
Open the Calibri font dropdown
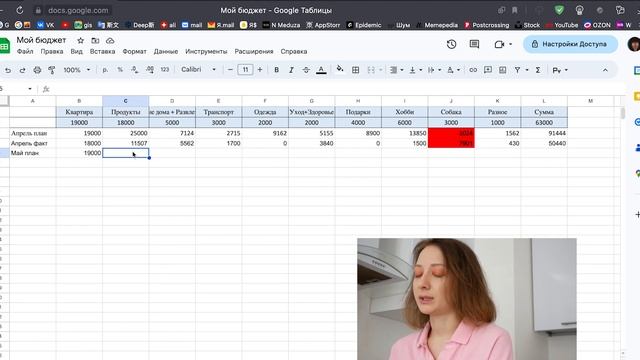(x=198, y=70)
